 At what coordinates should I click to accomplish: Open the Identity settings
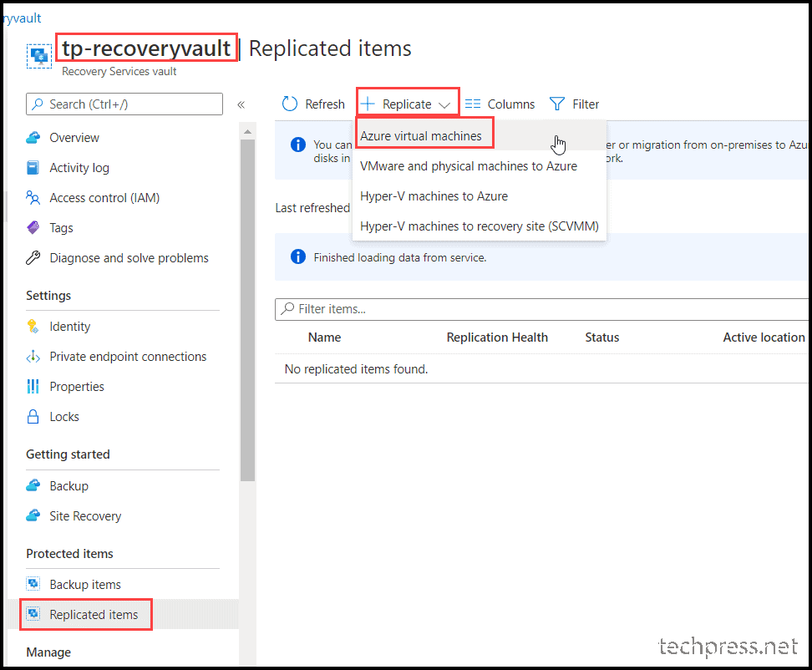(70, 326)
